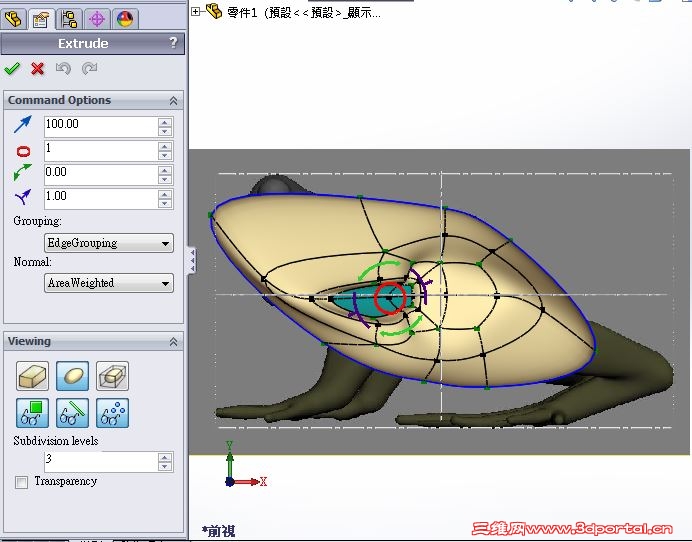Increase the Subdivision levels value
Viewport: 692px width, 542px height.
click(x=165, y=458)
